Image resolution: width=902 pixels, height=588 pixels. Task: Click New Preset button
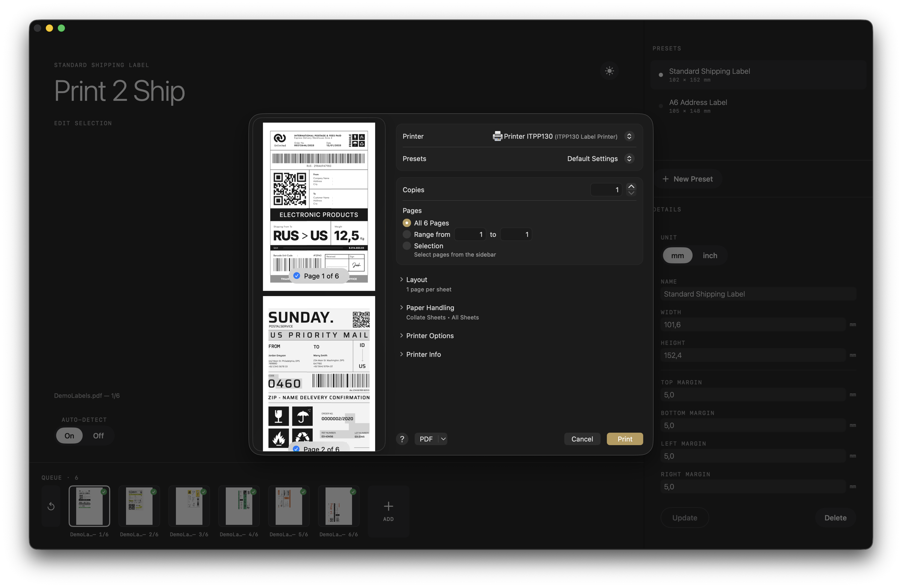click(687, 179)
